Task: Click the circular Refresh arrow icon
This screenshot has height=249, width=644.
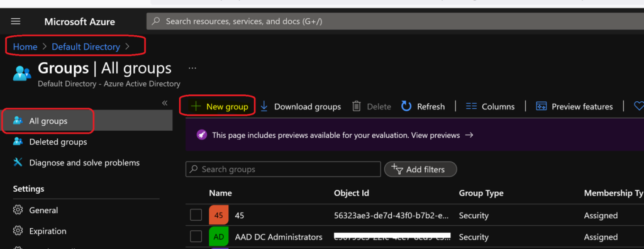Action: pos(406,106)
